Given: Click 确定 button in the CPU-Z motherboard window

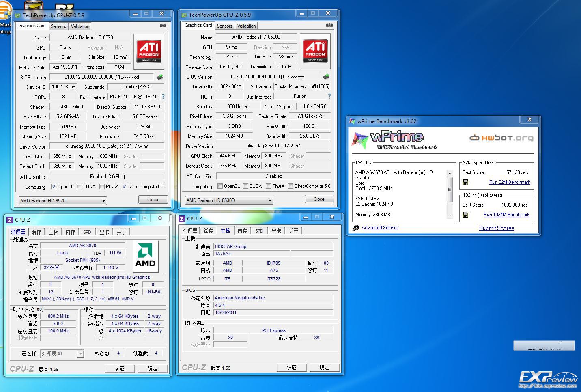Looking at the screenshot, I should click(324, 367).
